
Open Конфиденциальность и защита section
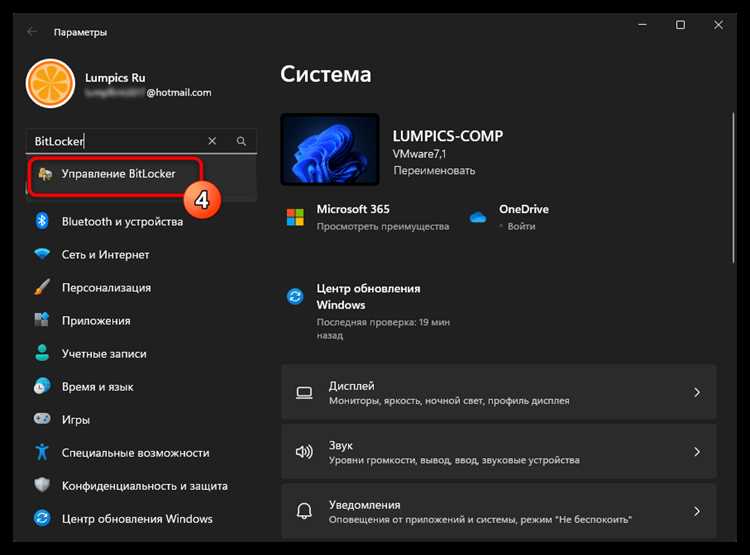pyautogui.click(x=144, y=486)
